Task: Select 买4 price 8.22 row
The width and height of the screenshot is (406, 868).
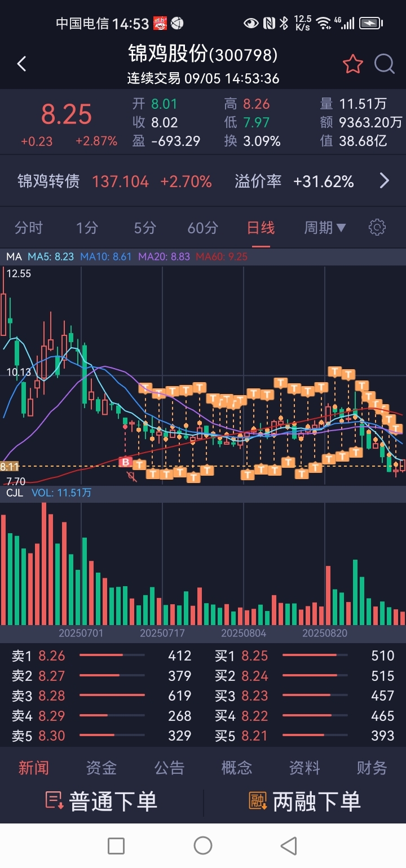Action: tap(304, 716)
